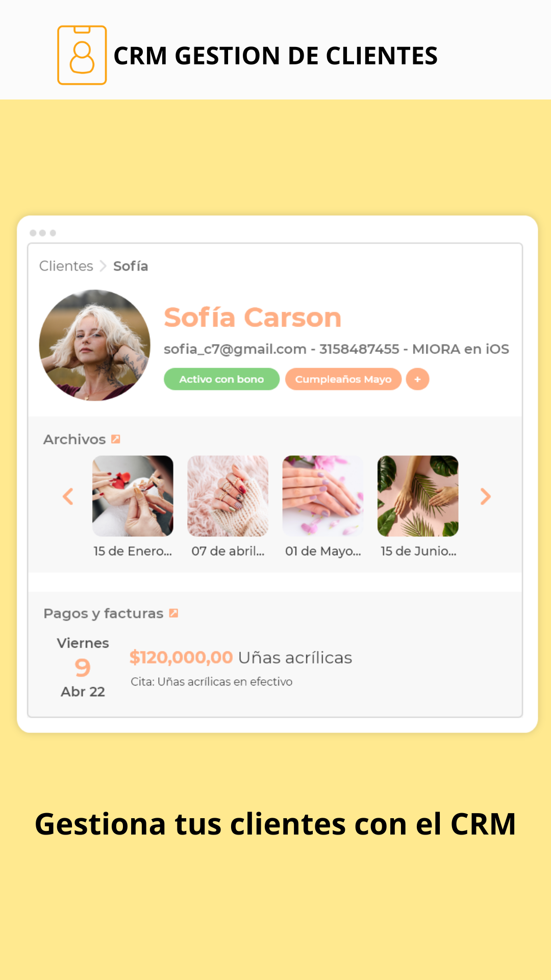
Task: Open the 15 de Junio photo
Action: coord(418,496)
